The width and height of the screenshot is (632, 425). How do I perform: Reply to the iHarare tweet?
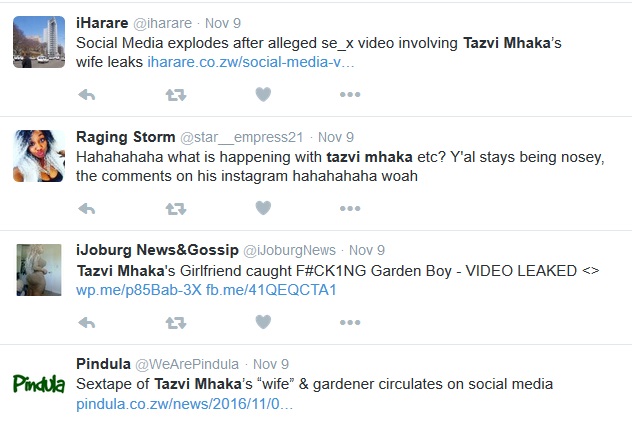tap(87, 94)
